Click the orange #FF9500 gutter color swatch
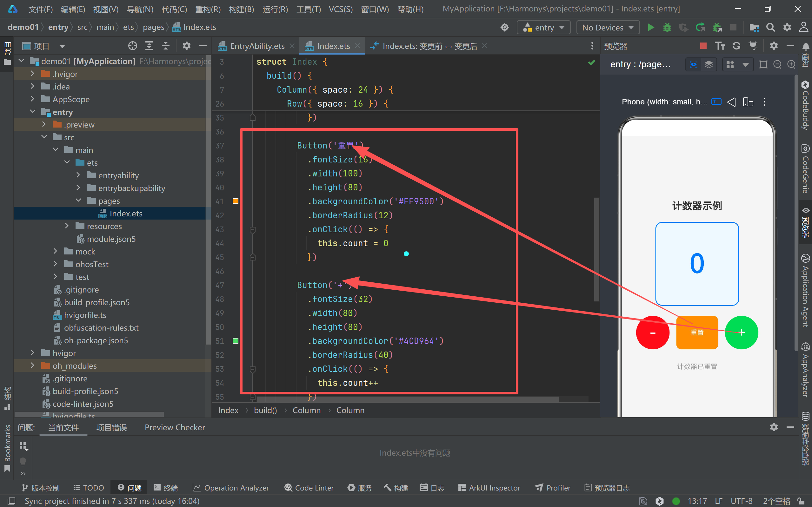This screenshot has height=507, width=812. [236, 201]
